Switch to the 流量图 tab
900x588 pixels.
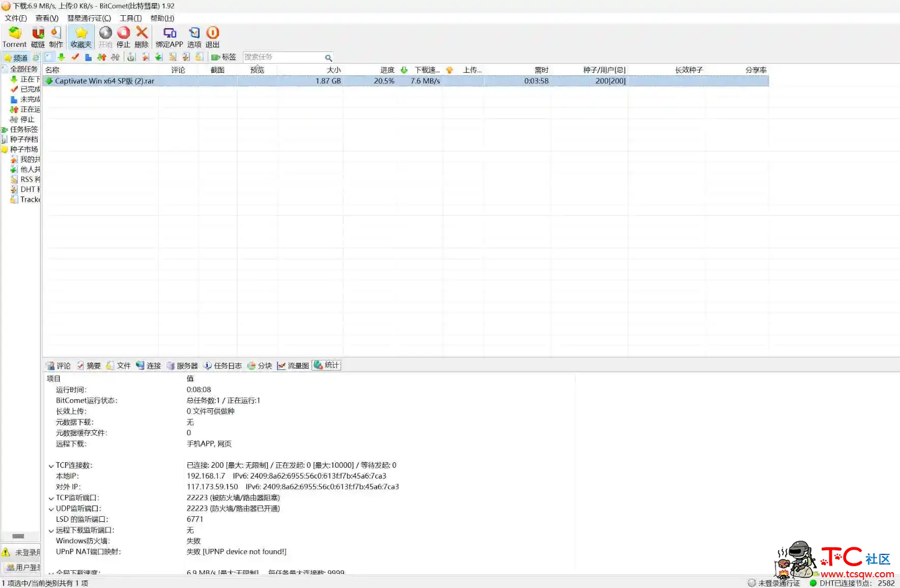pyautogui.click(x=293, y=366)
